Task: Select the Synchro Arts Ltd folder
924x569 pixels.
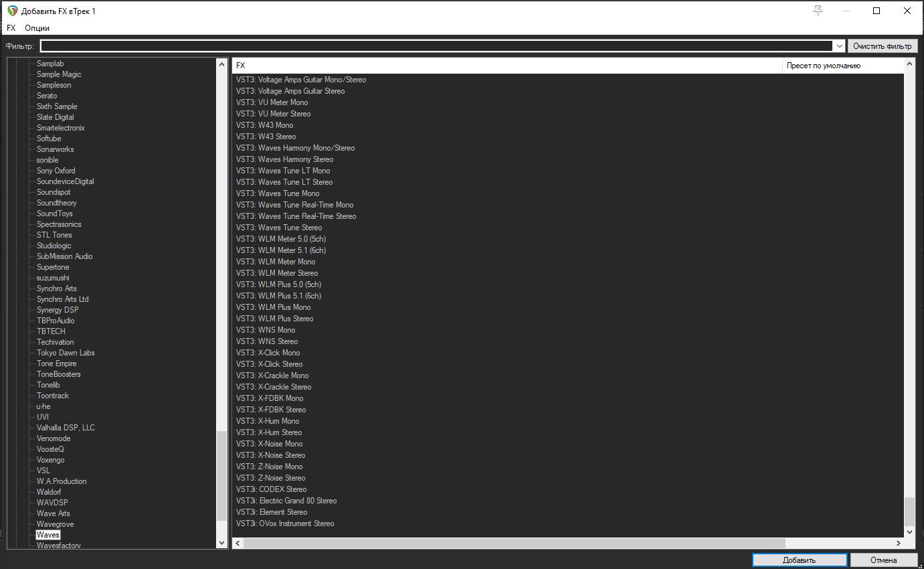Action: (63, 299)
